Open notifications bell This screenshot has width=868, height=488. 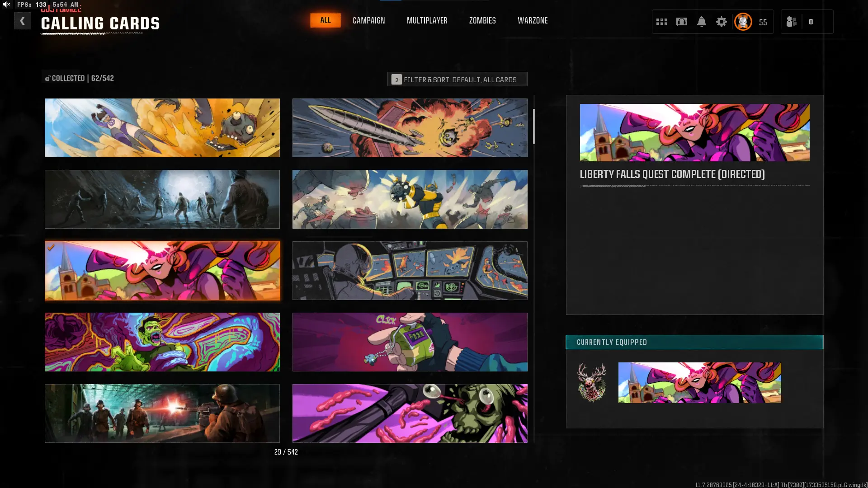click(702, 22)
